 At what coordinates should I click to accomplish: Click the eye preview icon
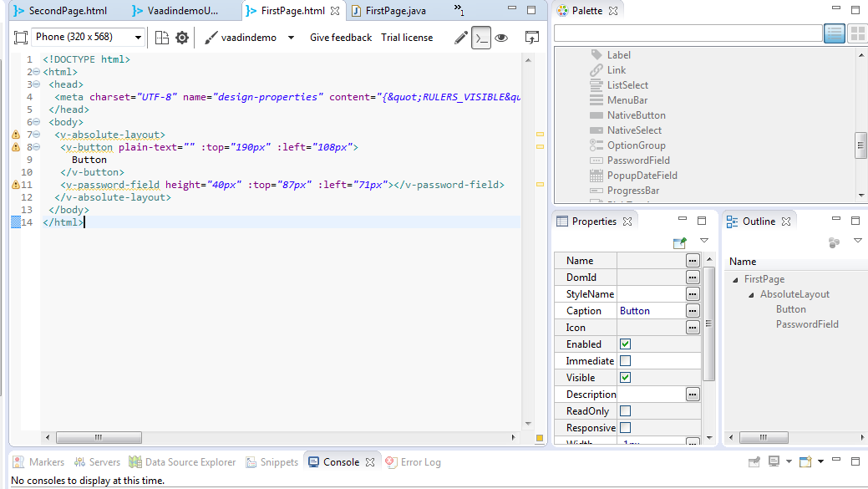[x=501, y=38]
